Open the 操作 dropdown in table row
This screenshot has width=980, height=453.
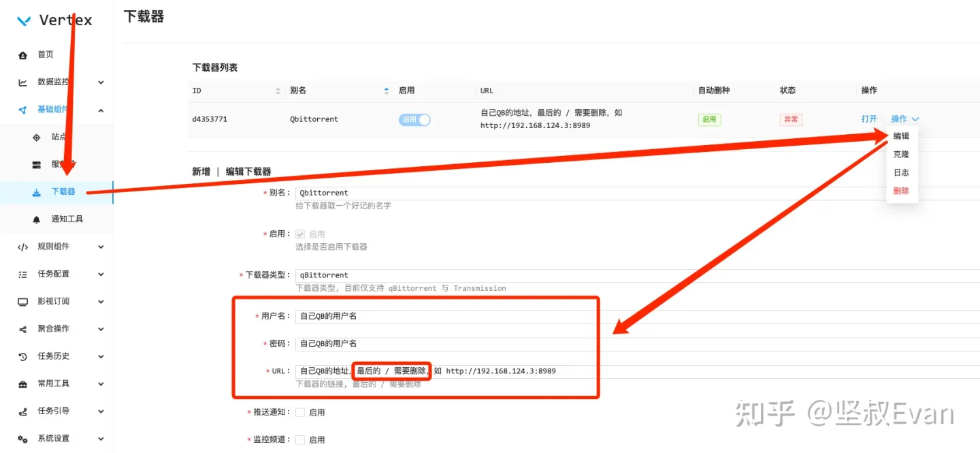(905, 119)
